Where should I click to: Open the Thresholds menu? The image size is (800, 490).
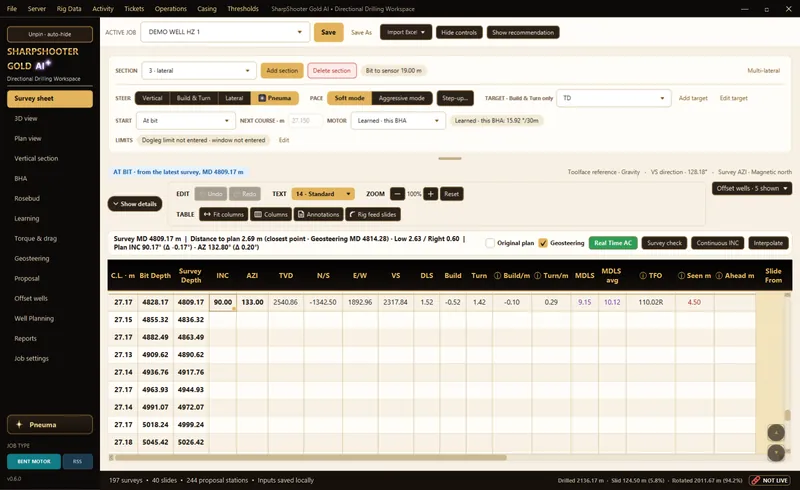click(243, 9)
